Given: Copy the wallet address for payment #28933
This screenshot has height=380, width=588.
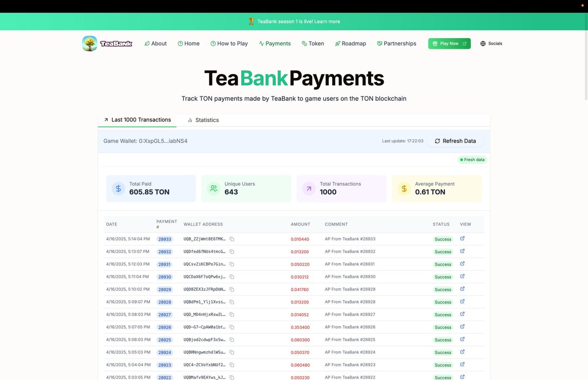Looking at the screenshot, I should (231, 239).
